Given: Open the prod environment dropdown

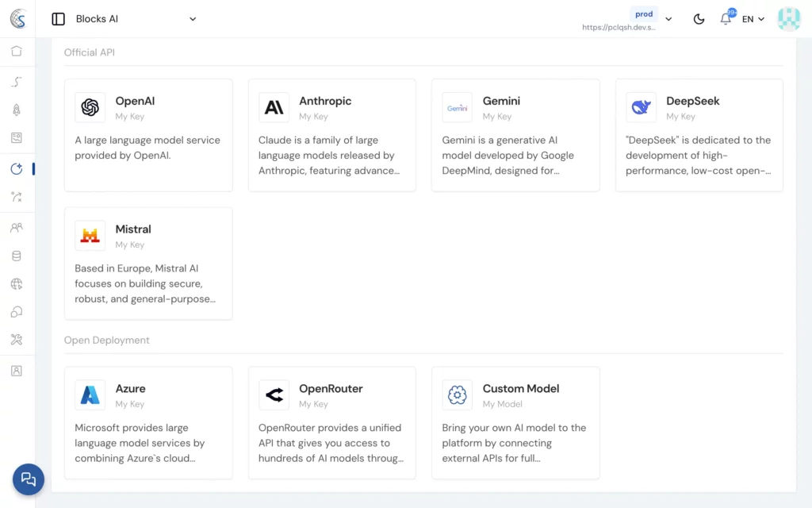Looking at the screenshot, I should pos(668,19).
